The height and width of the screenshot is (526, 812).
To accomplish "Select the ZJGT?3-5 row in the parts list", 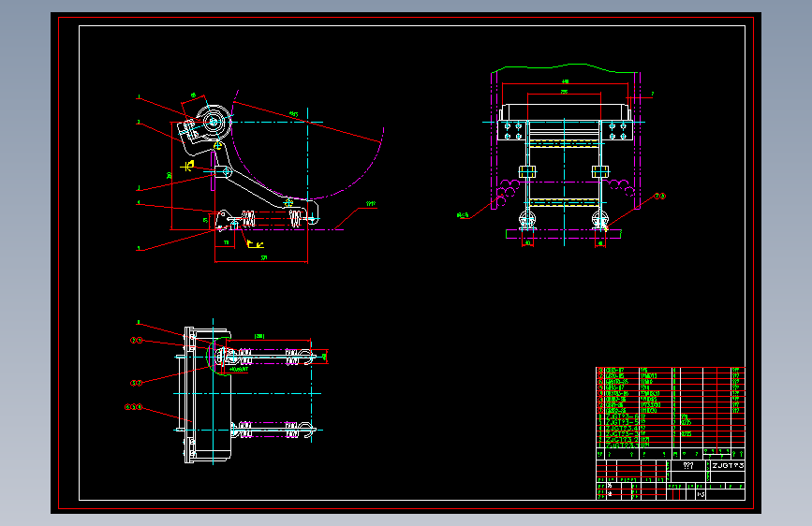I will pyautogui.click(x=671, y=422).
